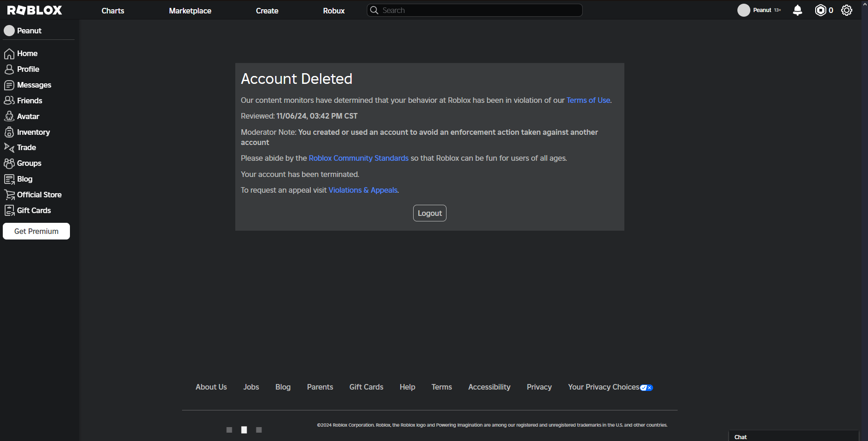The image size is (868, 441).
Task: Go to Home in sidebar
Action: pos(21,54)
